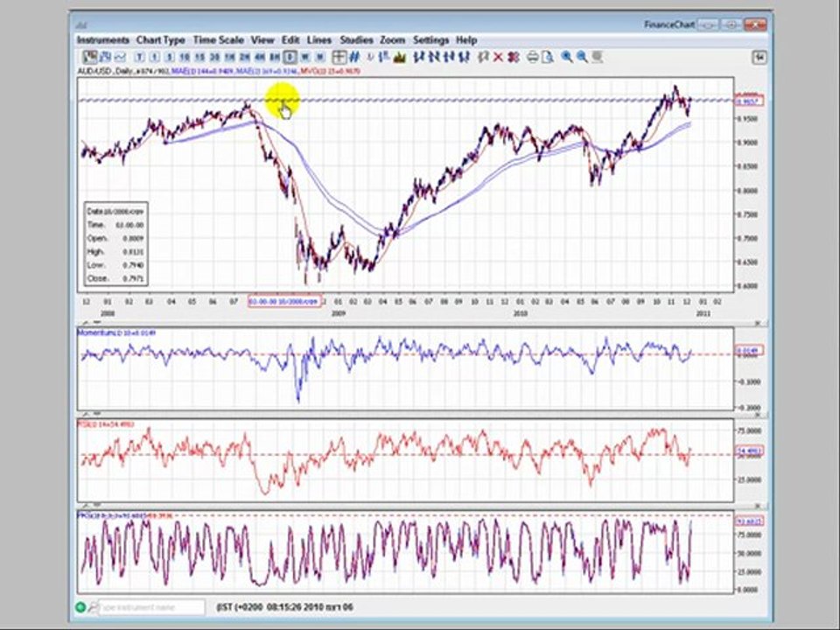This screenshot has width=840, height=630.
Task: Click the small button at toolbar far right
Action: (x=759, y=58)
